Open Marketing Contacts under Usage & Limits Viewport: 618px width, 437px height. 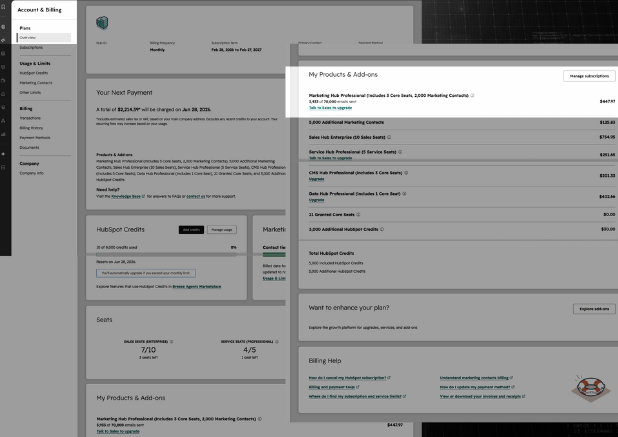tap(36, 83)
